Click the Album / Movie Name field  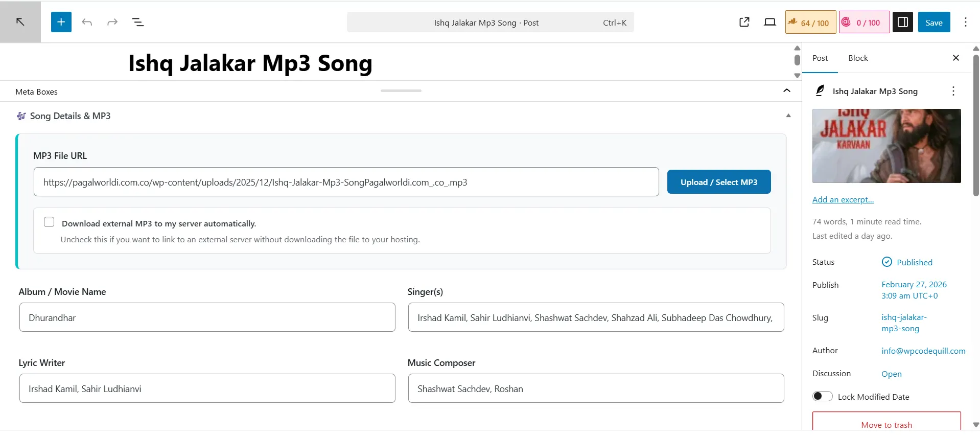(207, 317)
